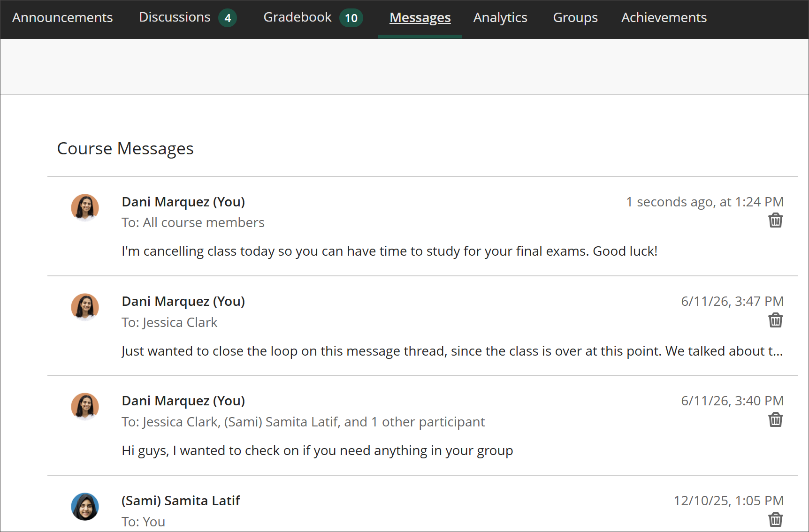The image size is (809, 532).
Task: Click Dani Marquez avatar on Jessica Clark message
Action: 85,307
